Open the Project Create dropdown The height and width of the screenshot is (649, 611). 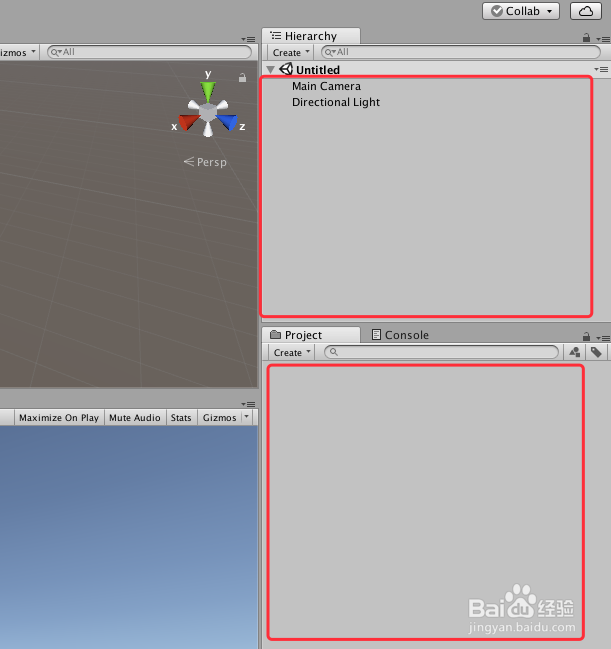pos(292,353)
